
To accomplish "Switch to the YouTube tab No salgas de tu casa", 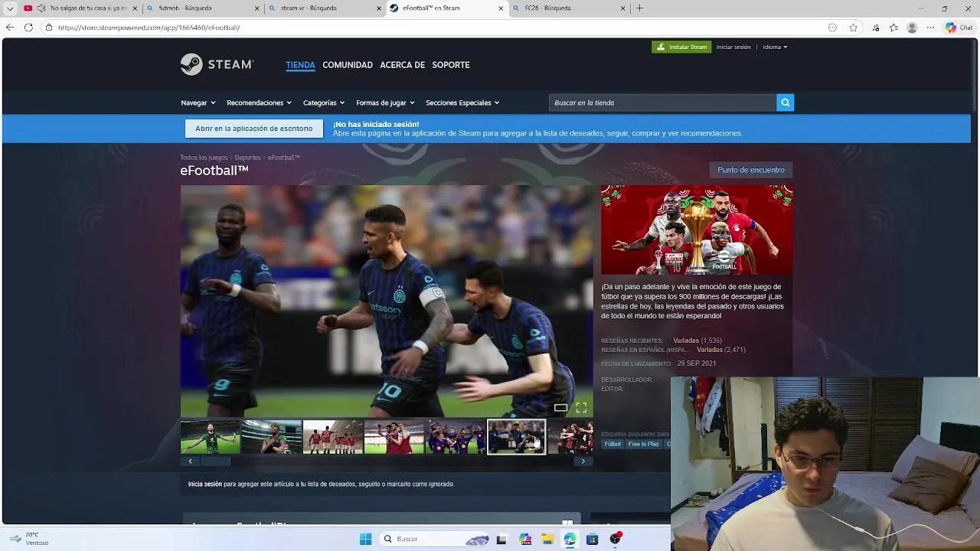I will [x=80, y=8].
